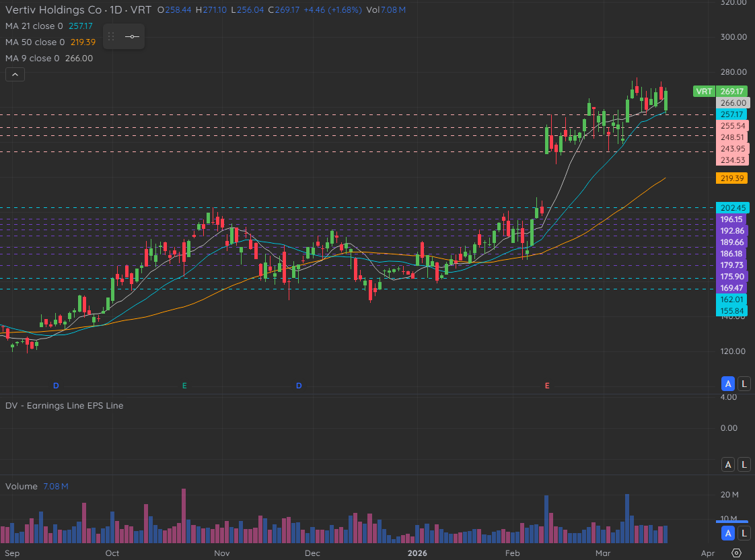The width and height of the screenshot is (755, 560).
Task: Click the Volume value 7.08 M in legend
Action: (x=56, y=487)
